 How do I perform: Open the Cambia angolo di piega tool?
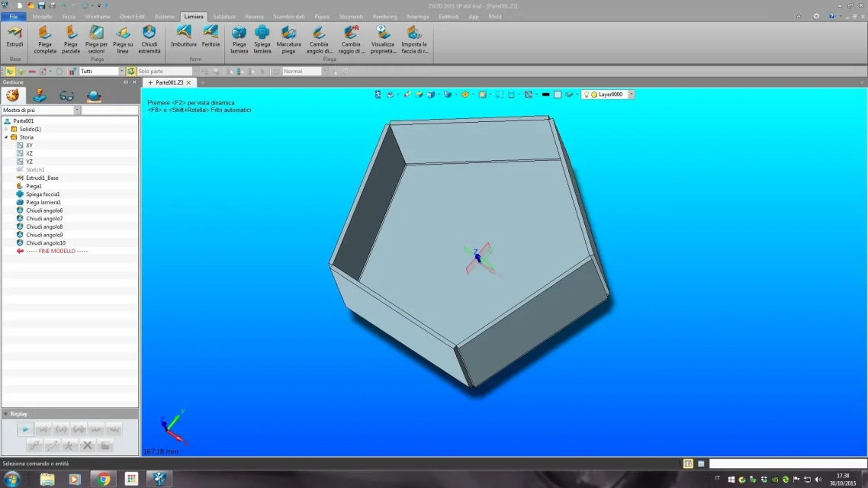pyautogui.click(x=319, y=40)
